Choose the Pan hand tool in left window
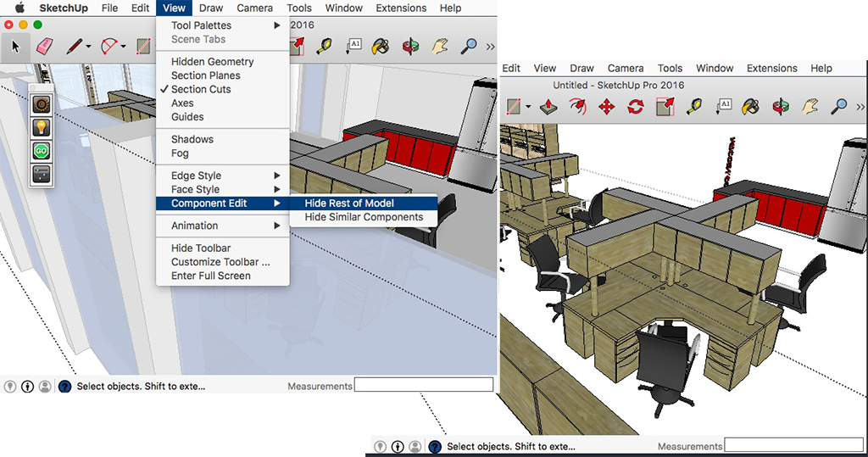The height and width of the screenshot is (457, 868). pyautogui.click(x=440, y=46)
